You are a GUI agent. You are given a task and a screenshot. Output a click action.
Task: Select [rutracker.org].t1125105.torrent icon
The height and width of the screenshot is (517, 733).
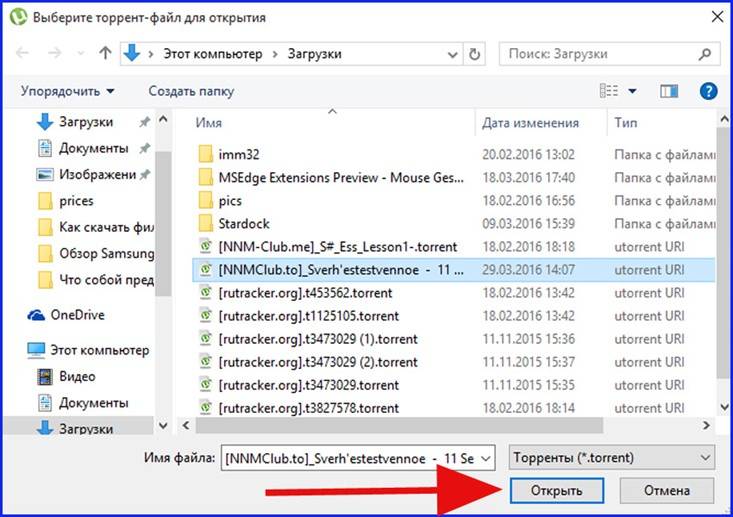[x=206, y=316]
